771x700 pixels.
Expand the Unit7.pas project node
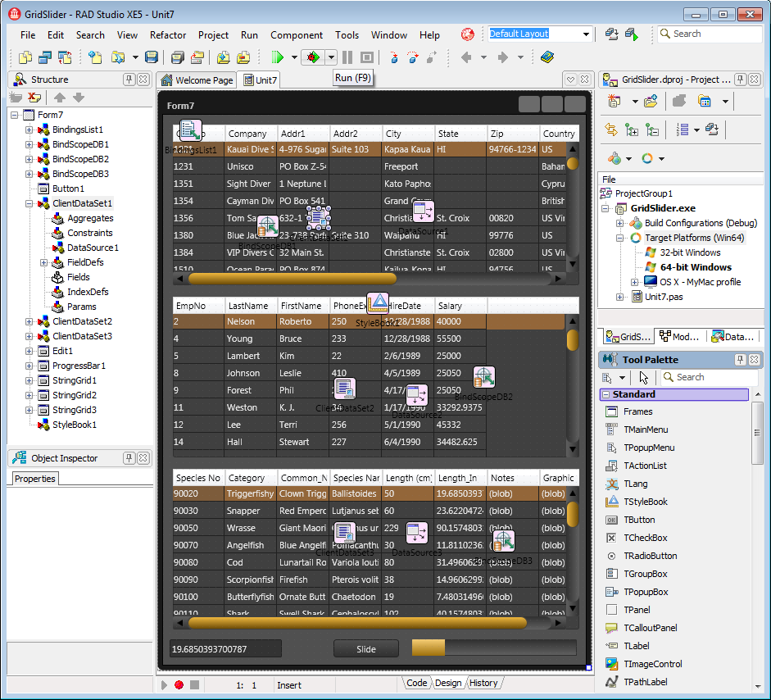point(619,297)
